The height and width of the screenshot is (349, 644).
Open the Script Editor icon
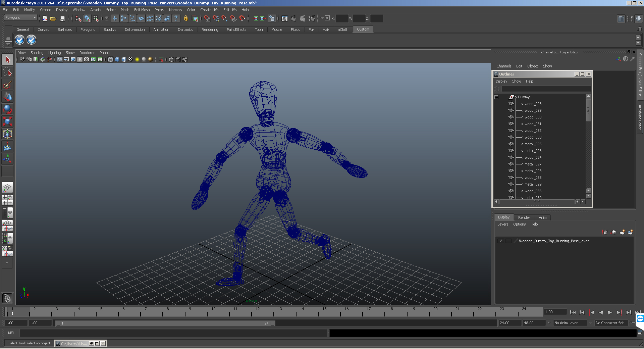(640, 333)
